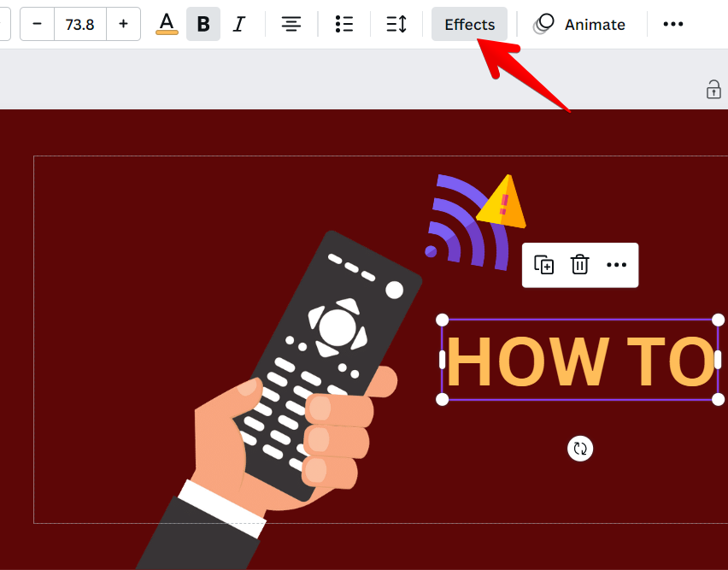
Task: Toggle the lock icon for the page
Action: coord(713,89)
